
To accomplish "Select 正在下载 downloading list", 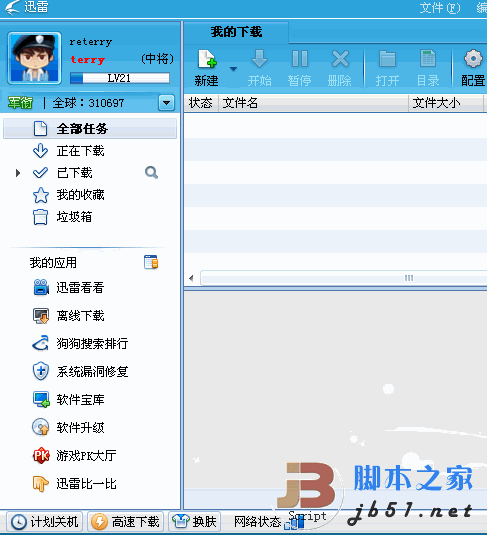I will 81,151.
